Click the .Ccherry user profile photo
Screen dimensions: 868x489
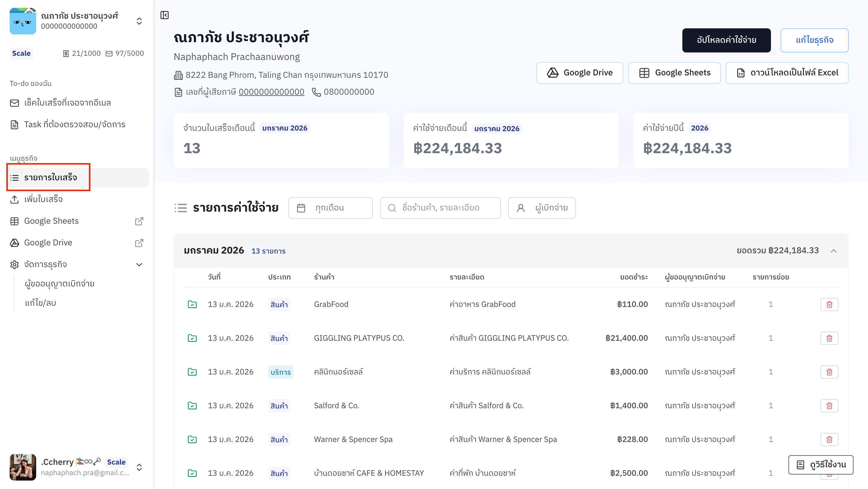[x=23, y=467]
